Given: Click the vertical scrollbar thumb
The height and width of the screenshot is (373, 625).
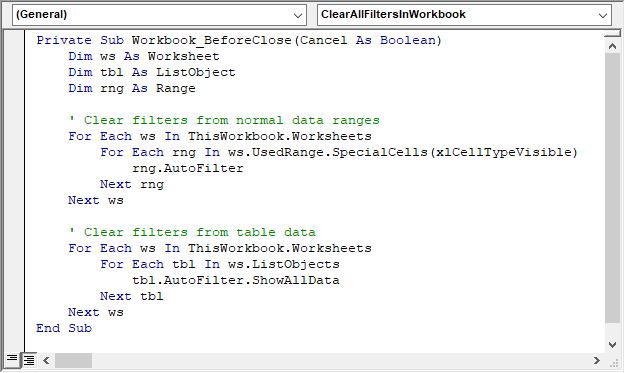Looking at the screenshot, I should (x=612, y=188).
